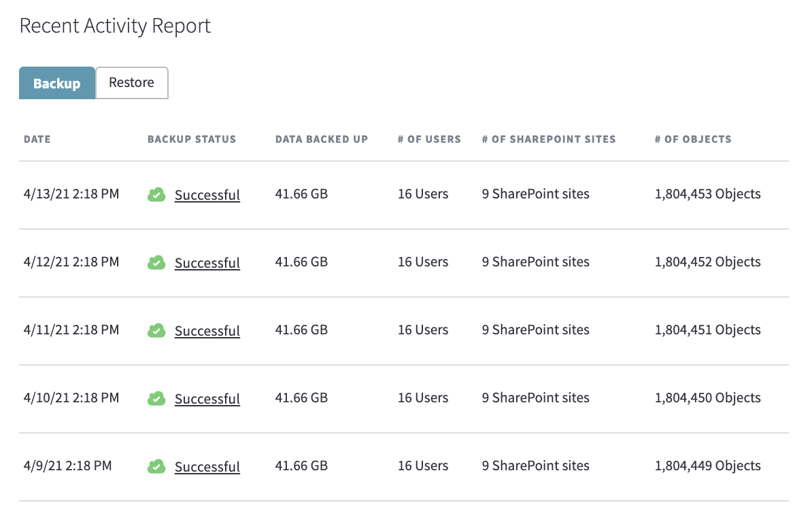Sort by the DATA BACKED UP column
812x526 pixels.
(x=321, y=139)
